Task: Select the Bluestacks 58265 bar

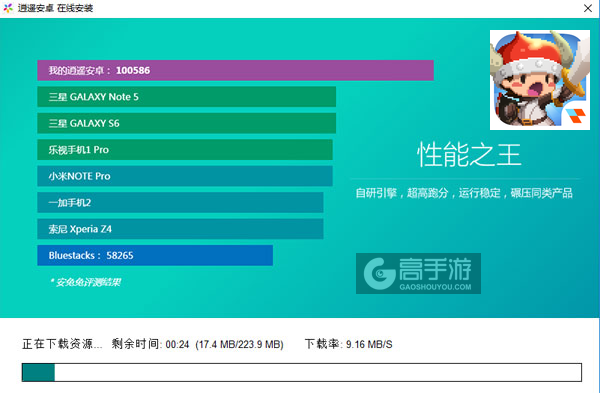Action: pyautogui.click(x=155, y=255)
